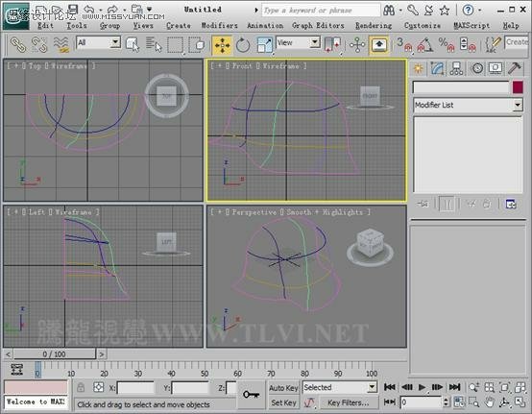Click Absolute Mode Transform Type-In icon
532x414 pixels.
98,387
